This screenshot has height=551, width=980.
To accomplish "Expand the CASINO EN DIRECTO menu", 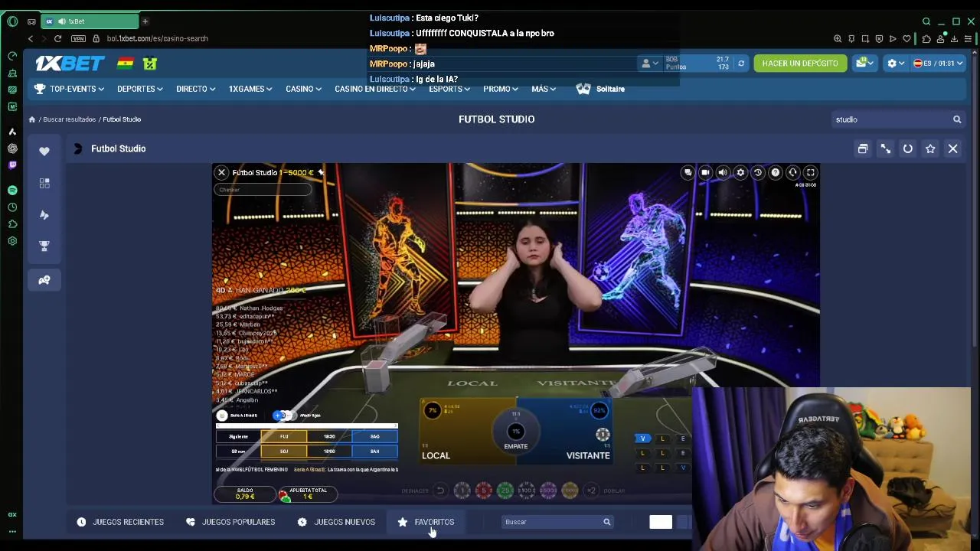I will tap(375, 89).
